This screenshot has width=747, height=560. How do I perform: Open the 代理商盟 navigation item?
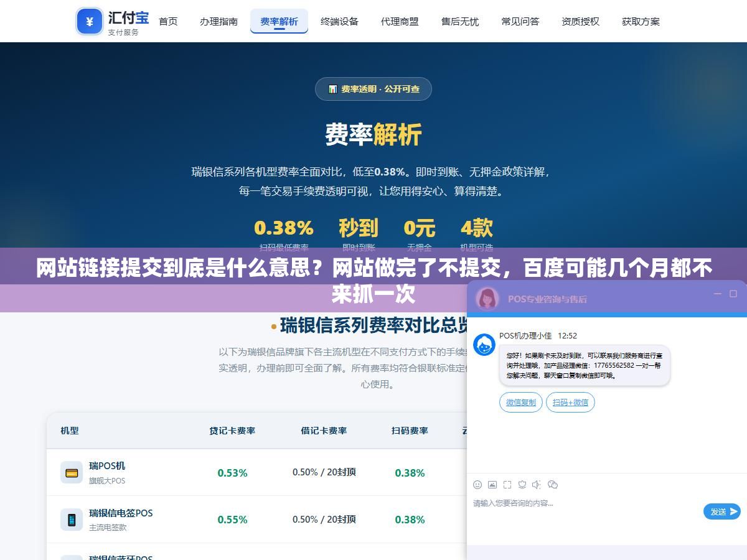click(x=400, y=21)
